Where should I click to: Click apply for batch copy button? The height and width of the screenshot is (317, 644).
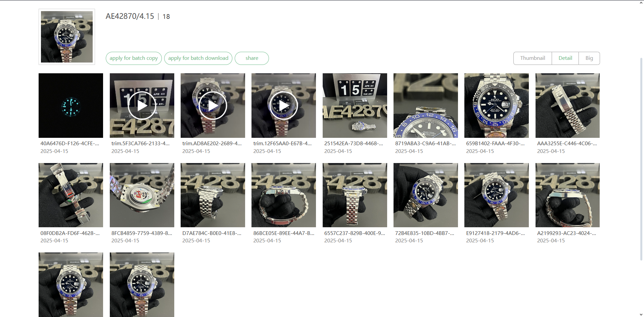pos(134,58)
